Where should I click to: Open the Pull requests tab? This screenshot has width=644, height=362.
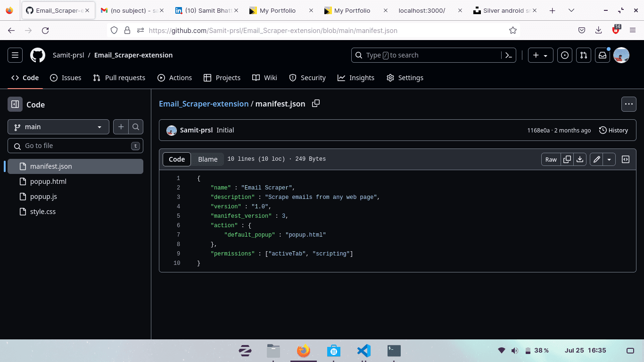tap(119, 78)
